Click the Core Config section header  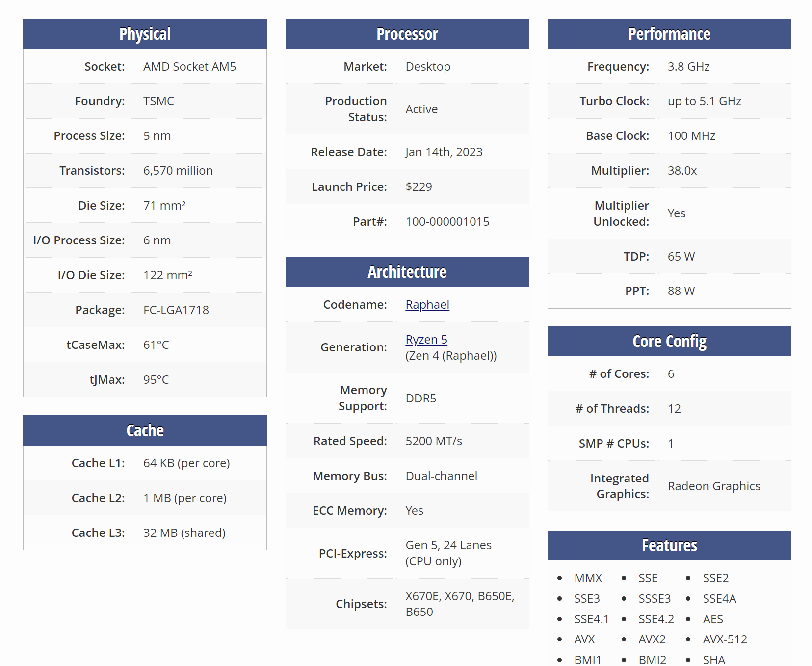tap(669, 341)
